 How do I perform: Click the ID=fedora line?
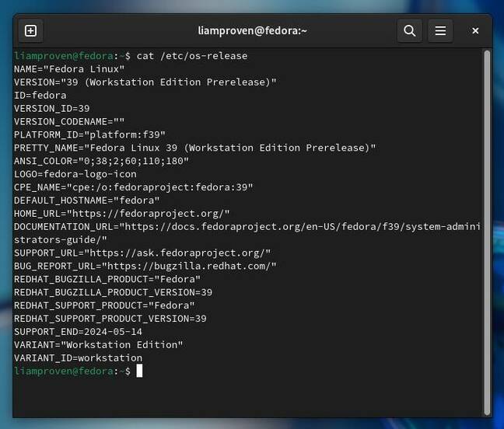tap(40, 96)
